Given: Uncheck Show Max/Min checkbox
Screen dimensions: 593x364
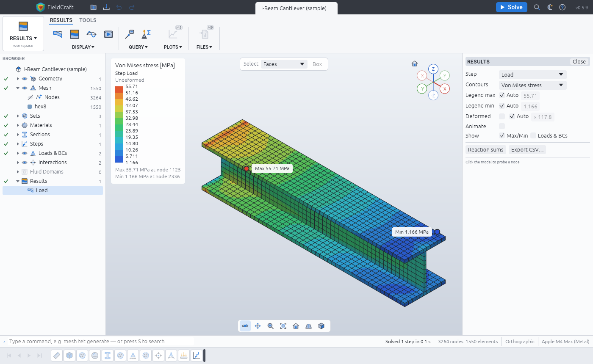Looking at the screenshot, I should (502, 136).
